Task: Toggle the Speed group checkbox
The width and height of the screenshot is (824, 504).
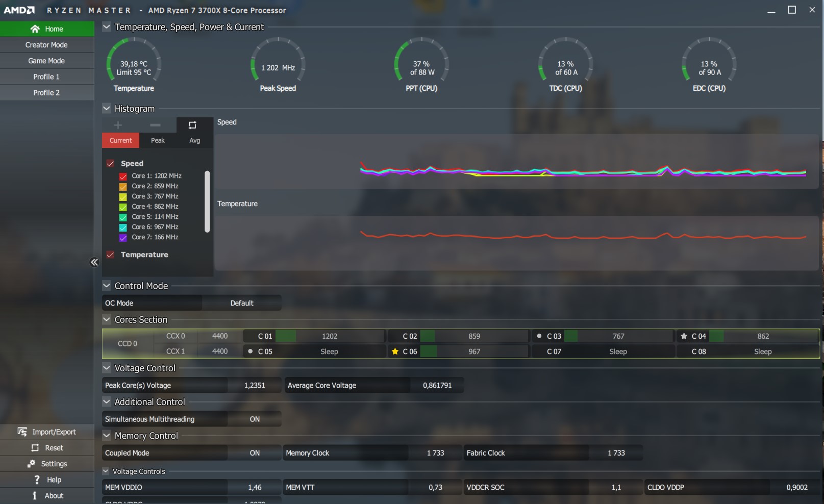Action: (x=110, y=163)
